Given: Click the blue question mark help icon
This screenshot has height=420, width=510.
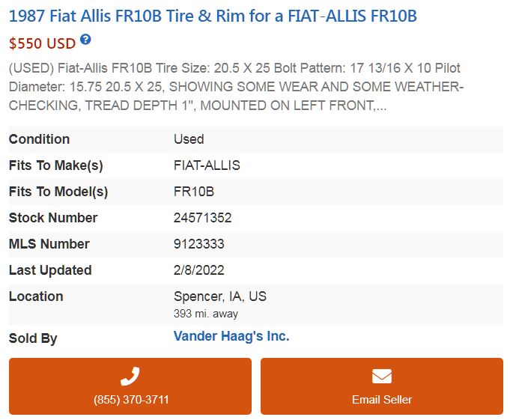Looking at the screenshot, I should (85, 40).
